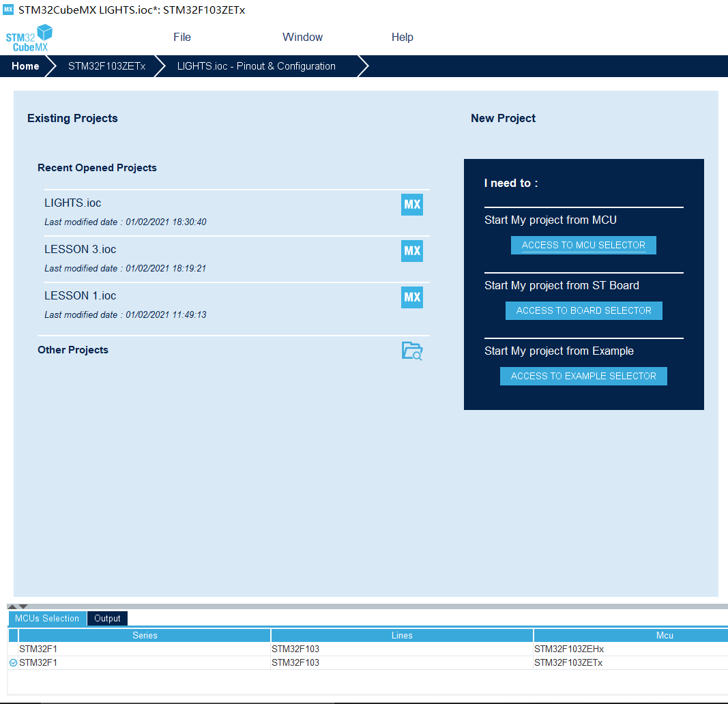Screen dimensions: 728x704
Task: Click Recent Opened Projects heading
Action: (x=97, y=168)
